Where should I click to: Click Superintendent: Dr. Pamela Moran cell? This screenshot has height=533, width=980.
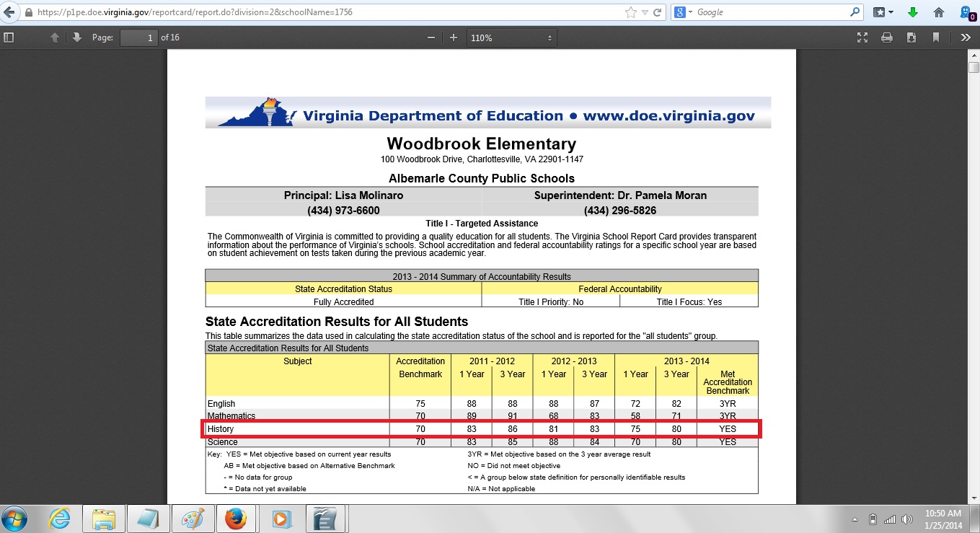click(620, 195)
